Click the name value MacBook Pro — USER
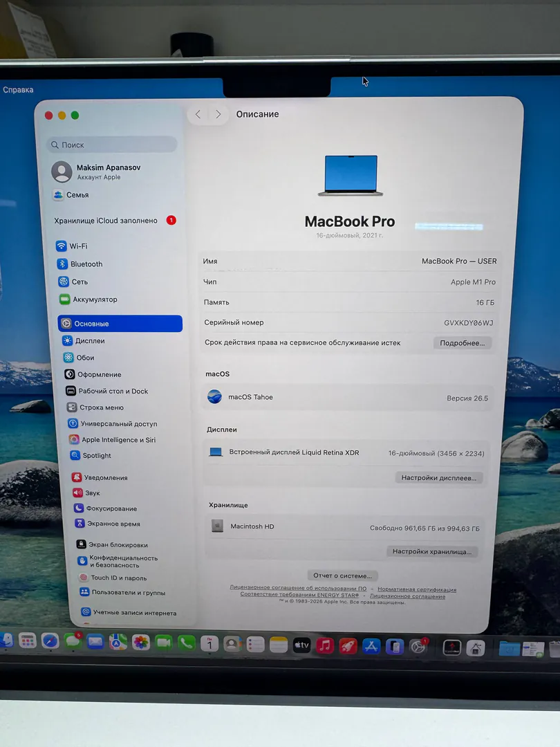Screen dimensions: 560x747 pyautogui.click(x=459, y=261)
